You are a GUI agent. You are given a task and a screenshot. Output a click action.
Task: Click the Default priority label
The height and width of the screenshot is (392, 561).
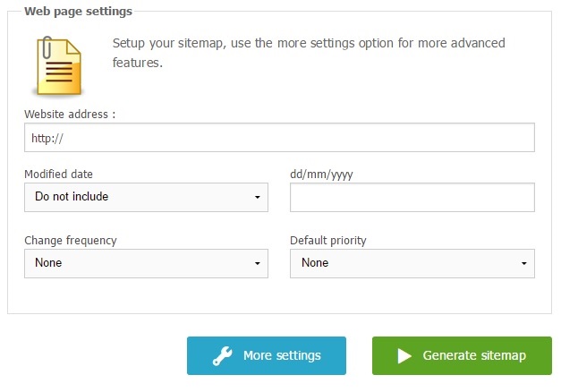pos(328,240)
